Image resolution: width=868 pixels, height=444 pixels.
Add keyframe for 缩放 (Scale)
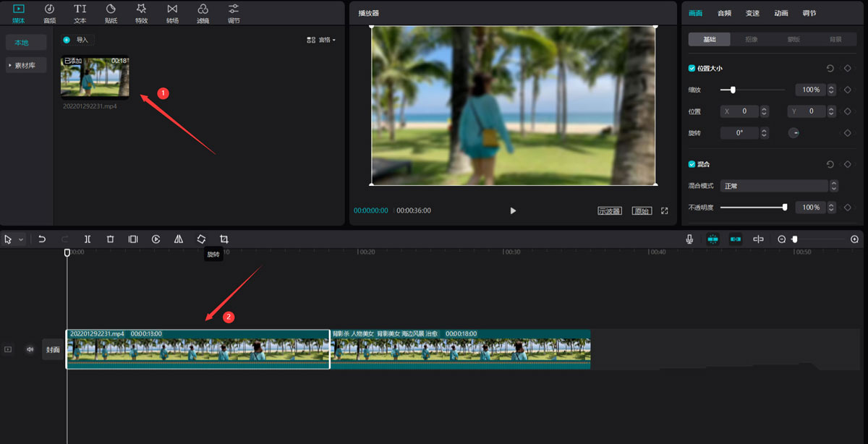coord(847,90)
